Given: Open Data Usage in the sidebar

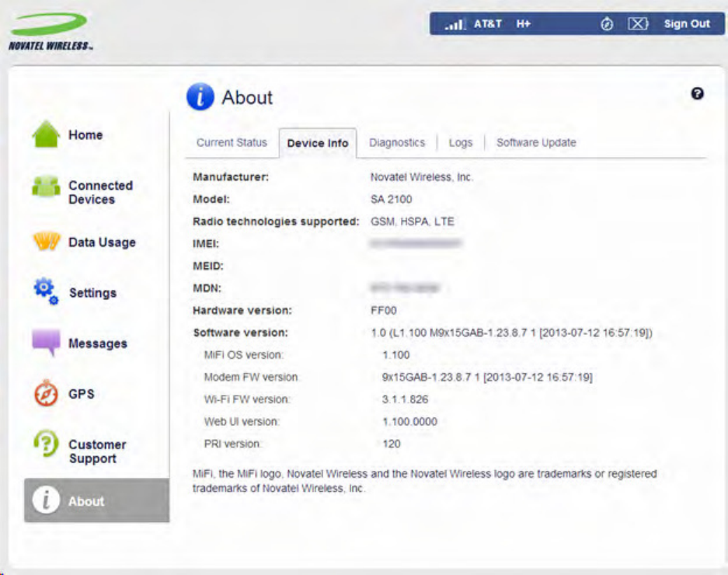Looking at the screenshot, I should click(102, 242).
